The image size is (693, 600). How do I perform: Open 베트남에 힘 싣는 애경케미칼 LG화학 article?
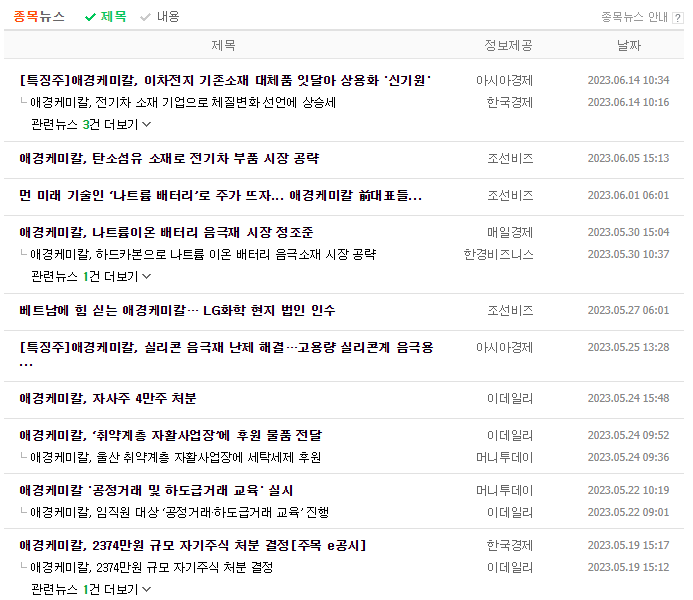(177, 310)
